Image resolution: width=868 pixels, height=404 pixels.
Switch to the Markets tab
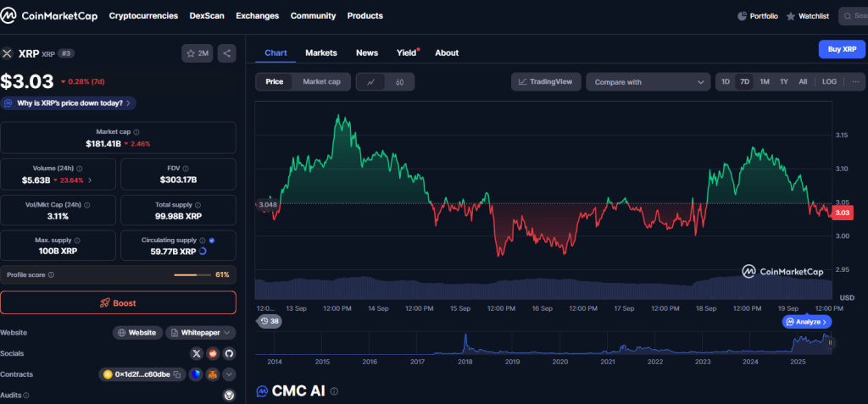point(321,53)
